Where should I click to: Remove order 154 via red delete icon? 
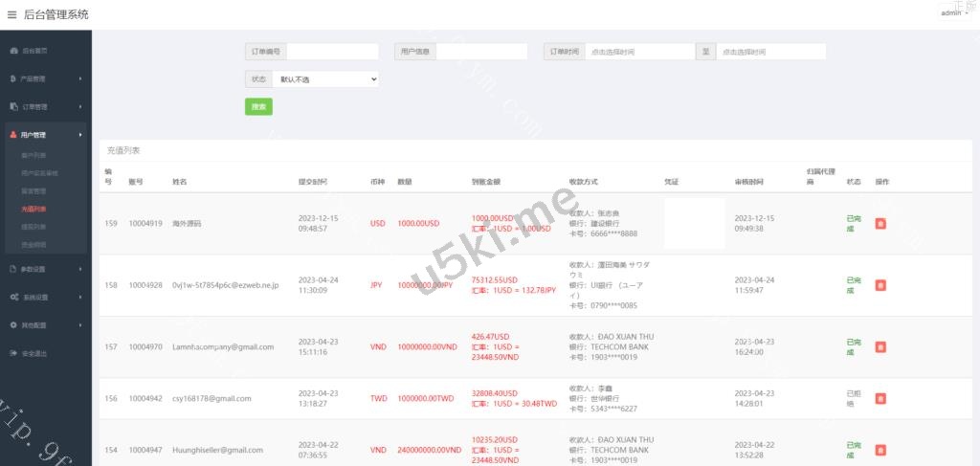(x=880, y=450)
